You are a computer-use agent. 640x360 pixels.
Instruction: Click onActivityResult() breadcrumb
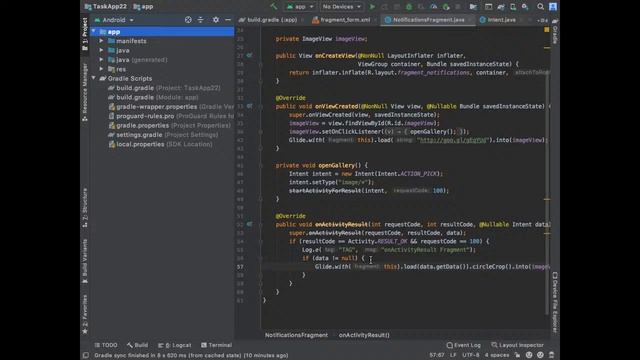(x=364, y=335)
